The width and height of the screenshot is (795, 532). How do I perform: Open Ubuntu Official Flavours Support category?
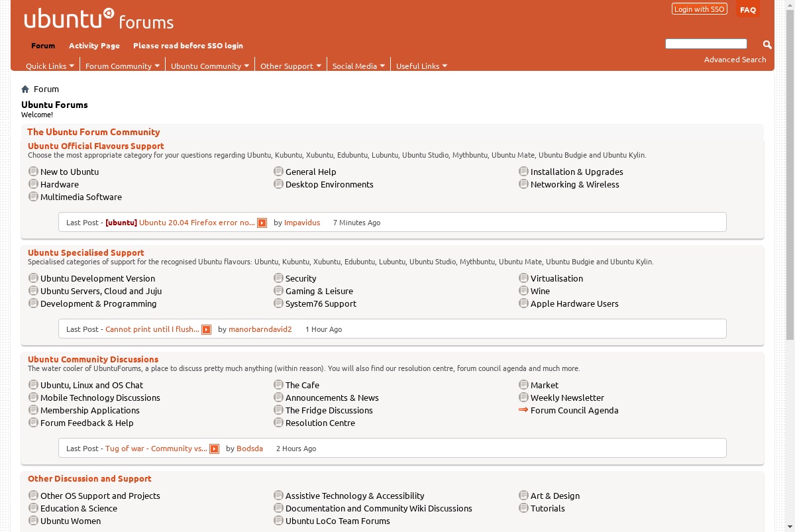(96, 146)
